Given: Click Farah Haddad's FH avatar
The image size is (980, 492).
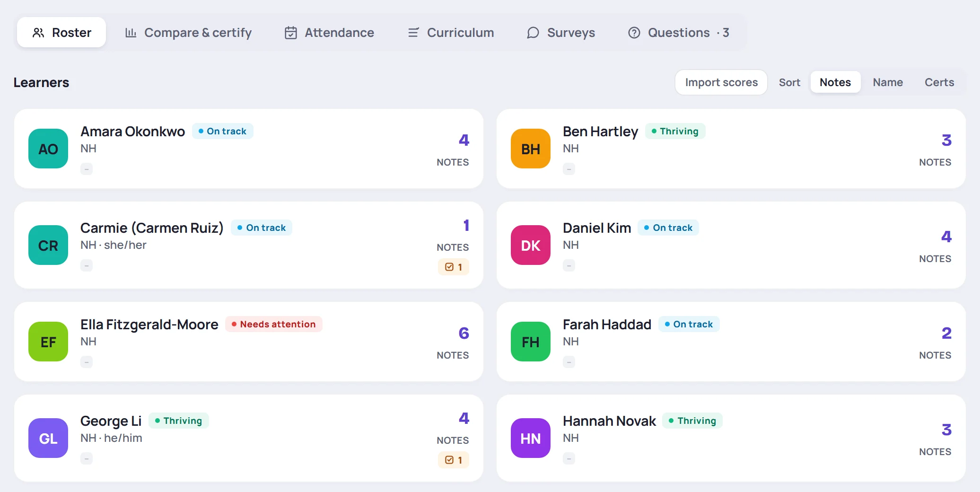Looking at the screenshot, I should pyautogui.click(x=531, y=342).
